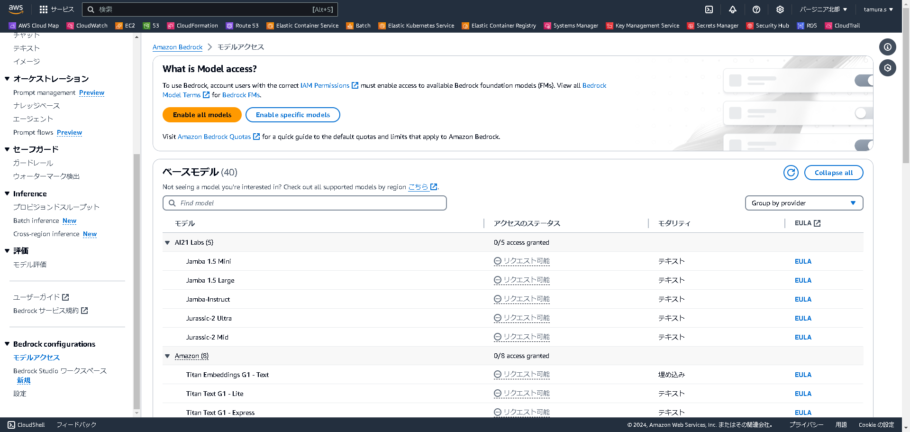
Task: Select エージェント in sidebar
Action: coord(33,119)
